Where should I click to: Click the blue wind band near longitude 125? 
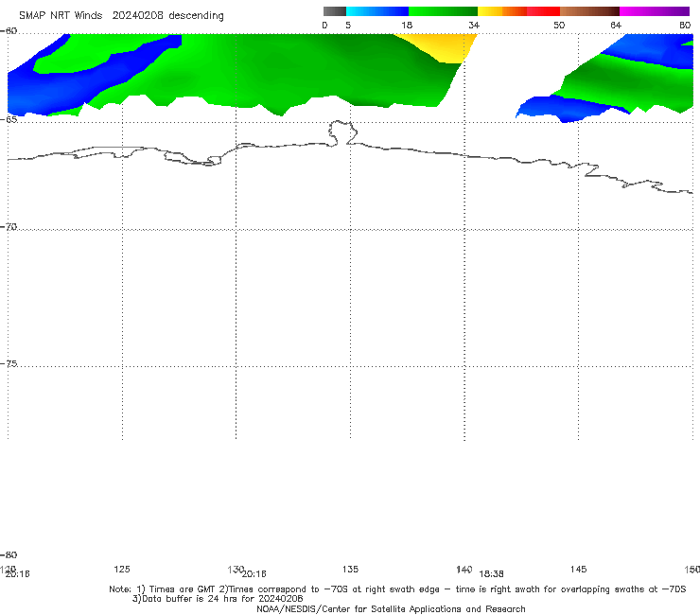coord(89,79)
